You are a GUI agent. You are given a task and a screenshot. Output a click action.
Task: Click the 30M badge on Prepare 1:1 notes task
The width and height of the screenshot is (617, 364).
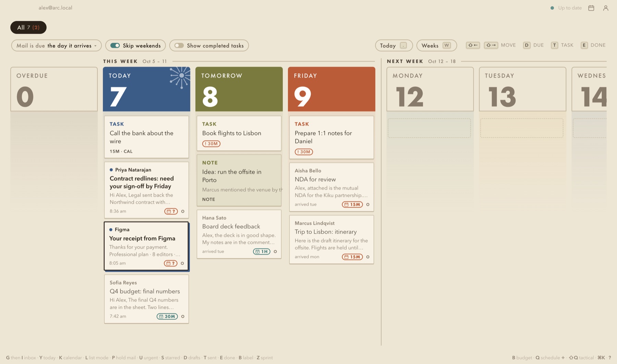click(x=304, y=152)
